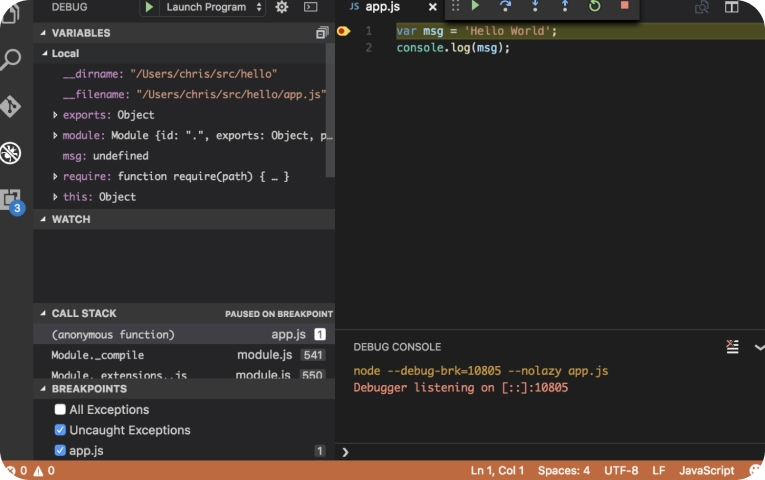Select the app.js editor tab
765x480 pixels.
tap(382, 7)
